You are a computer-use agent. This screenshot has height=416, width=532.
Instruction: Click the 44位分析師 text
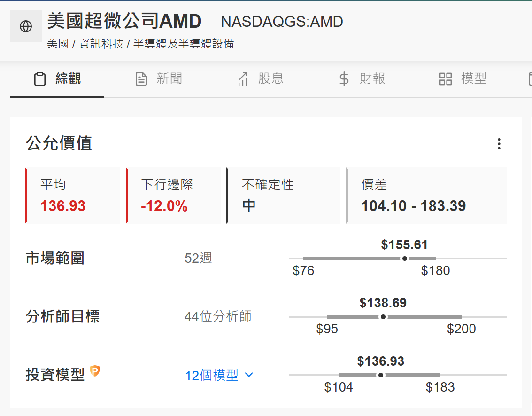(218, 316)
